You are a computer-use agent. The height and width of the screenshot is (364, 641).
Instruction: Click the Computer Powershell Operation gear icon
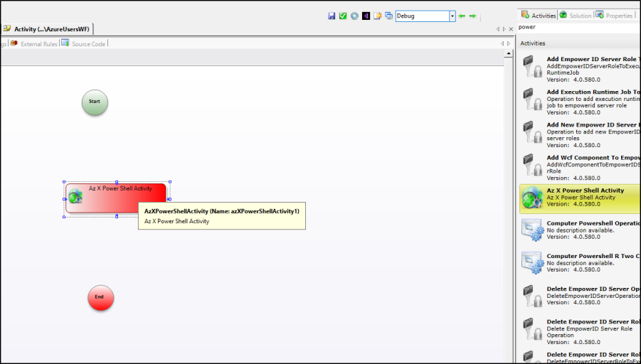pos(532,230)
